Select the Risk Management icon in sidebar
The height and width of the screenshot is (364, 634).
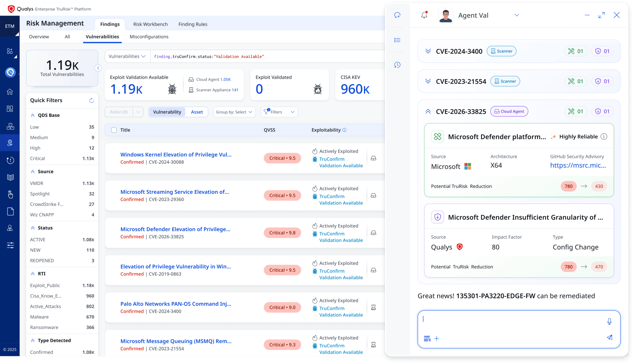coord(10,143)
